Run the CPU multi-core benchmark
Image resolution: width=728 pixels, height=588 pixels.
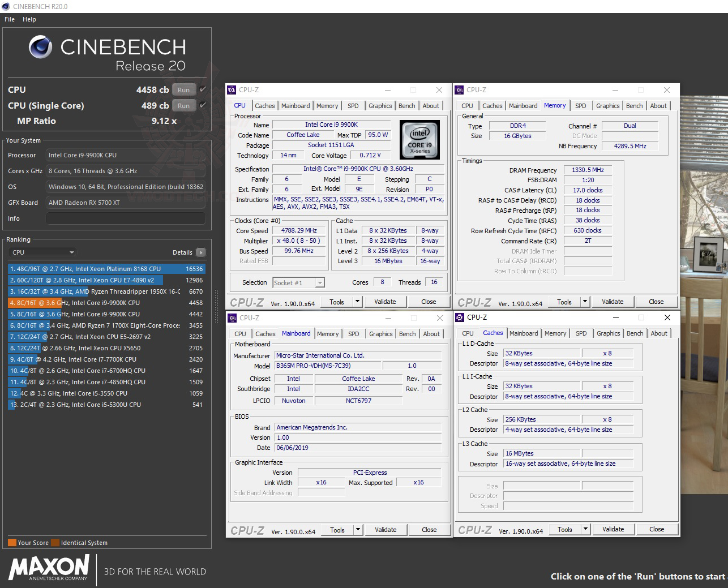(183, 89)
